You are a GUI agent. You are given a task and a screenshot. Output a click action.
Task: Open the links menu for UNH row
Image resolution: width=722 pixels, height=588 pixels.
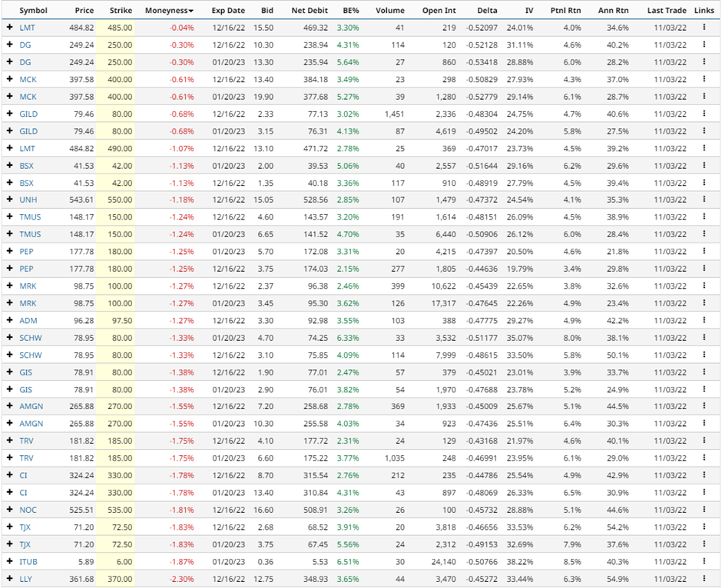coord(704,200)
